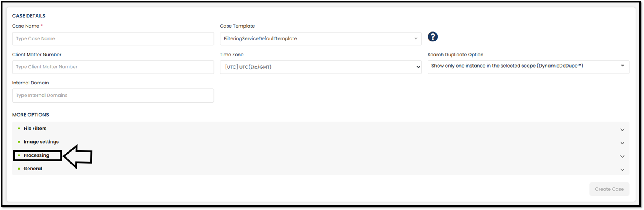
Task: Click into the Client Matter Number field
Action: [113, 67]
